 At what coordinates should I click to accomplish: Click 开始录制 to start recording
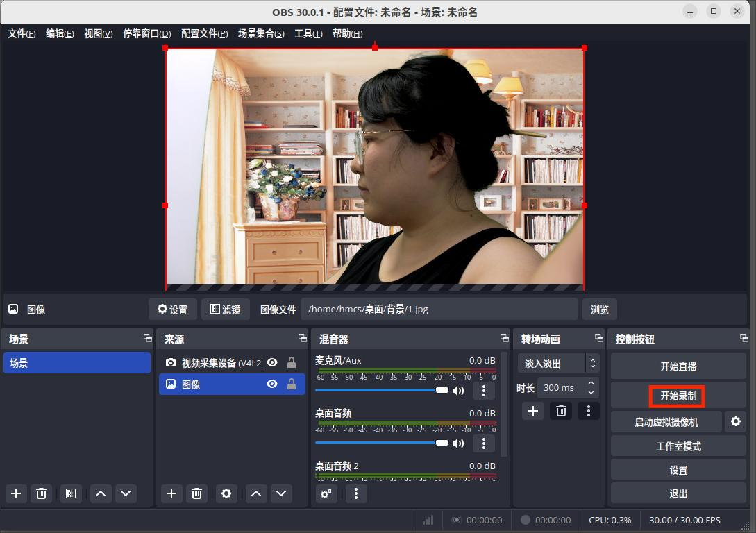pyautogui.click(x=678, y=396)
